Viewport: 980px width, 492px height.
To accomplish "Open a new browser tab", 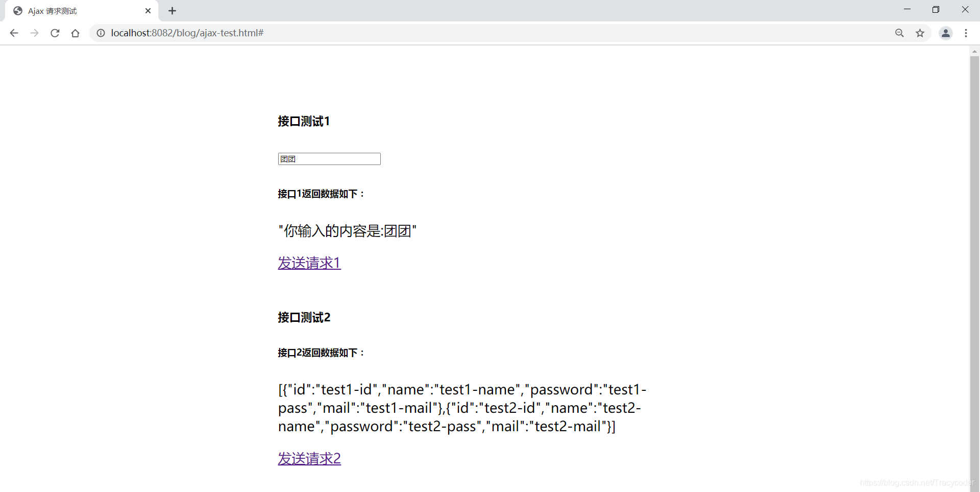I will [173, 11].
